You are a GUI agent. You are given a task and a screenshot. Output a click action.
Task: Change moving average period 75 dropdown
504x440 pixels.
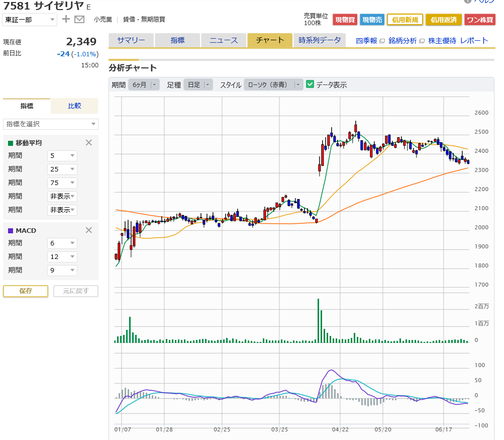pos(62,183)
